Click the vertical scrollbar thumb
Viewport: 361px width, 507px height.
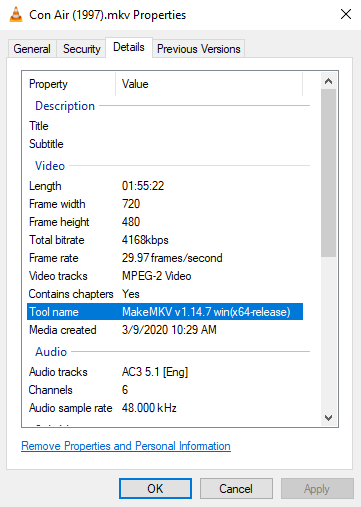329,173
